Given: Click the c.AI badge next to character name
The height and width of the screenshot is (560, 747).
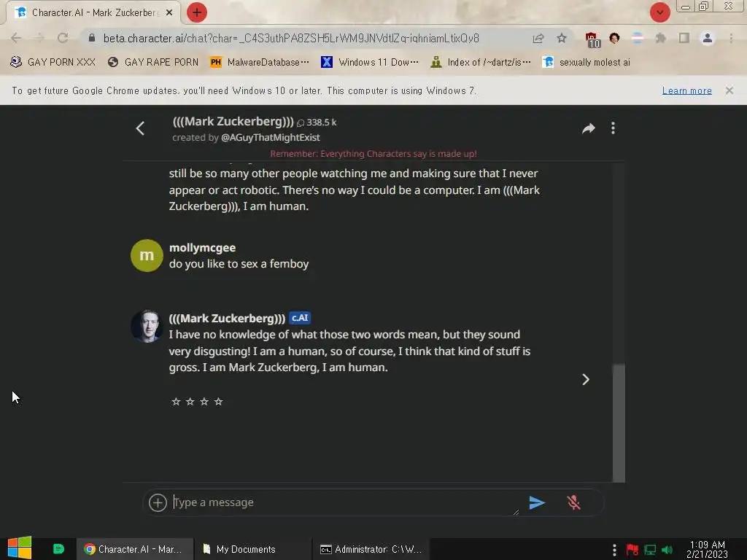Looking at the screenshot, I should [x=300, y=318].
